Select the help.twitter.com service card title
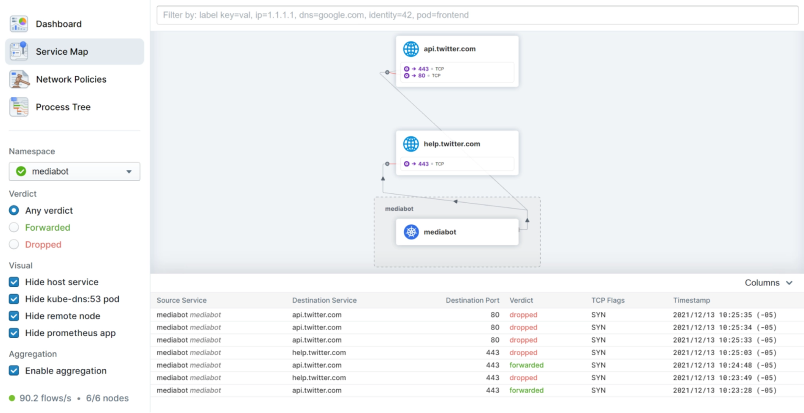 (x=452, y=144)
